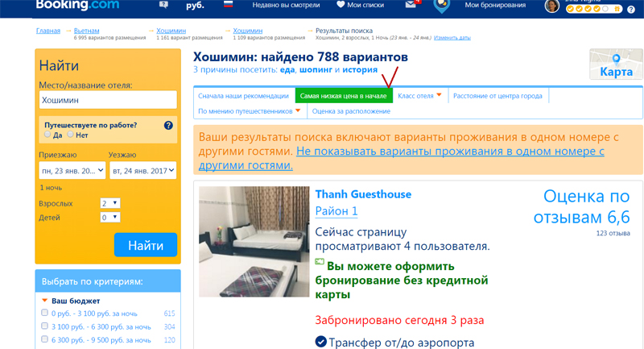Click the Район 1 location link
Screen dimensions: 644x349
336,211
